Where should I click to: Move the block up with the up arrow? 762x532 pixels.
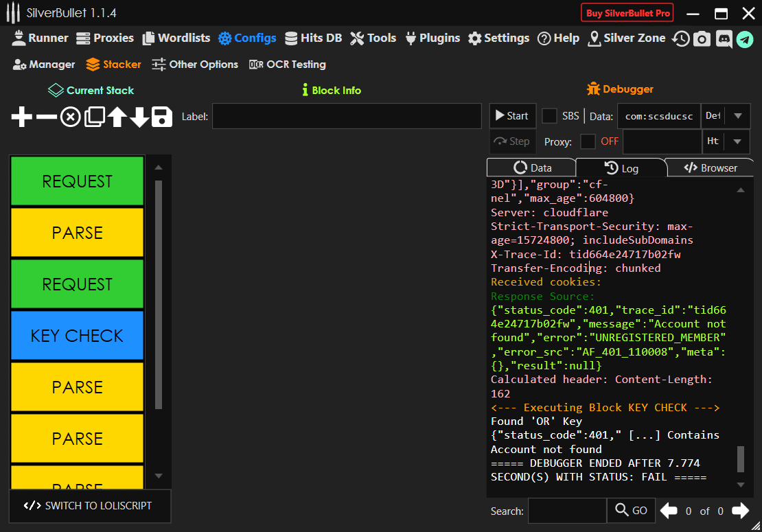point(117,117)
